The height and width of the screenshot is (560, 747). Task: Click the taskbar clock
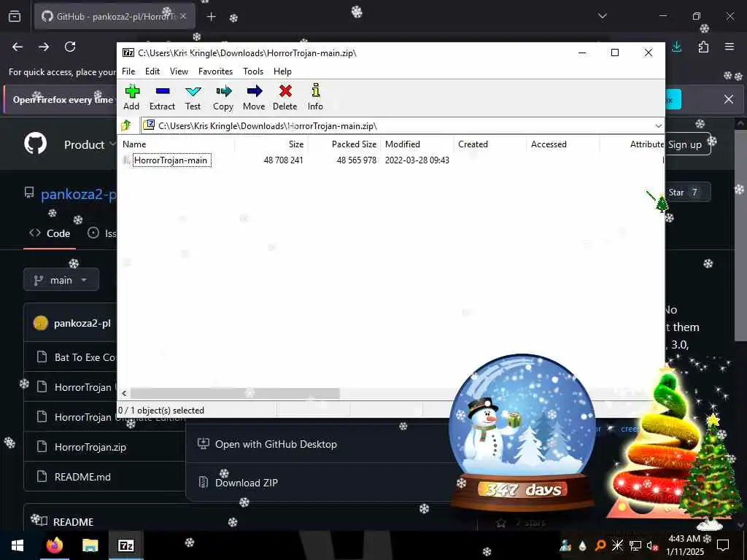684,545
